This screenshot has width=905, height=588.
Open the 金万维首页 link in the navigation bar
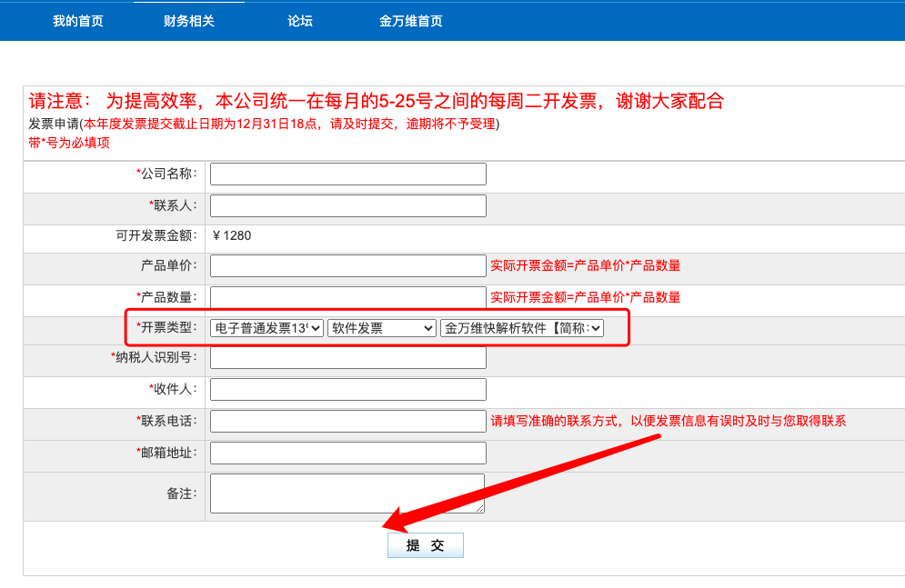(x=411, y=21)
